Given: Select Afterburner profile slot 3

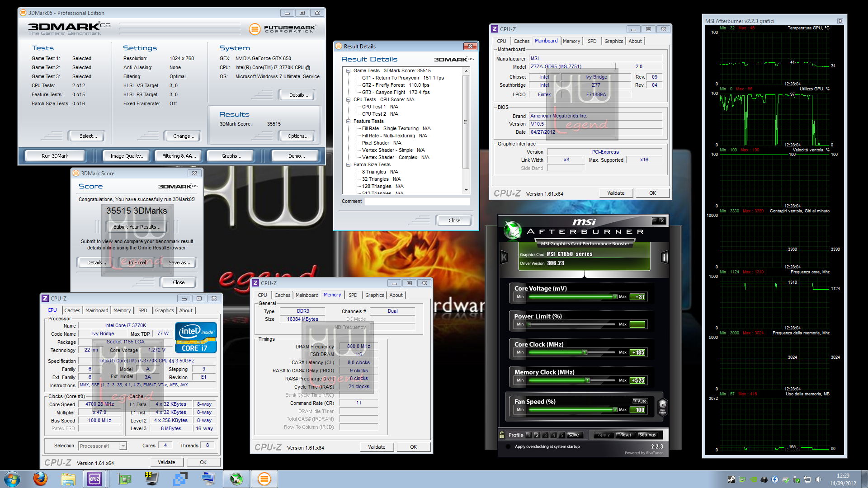Looking at the screenshot, I should [x=545, y=435].
